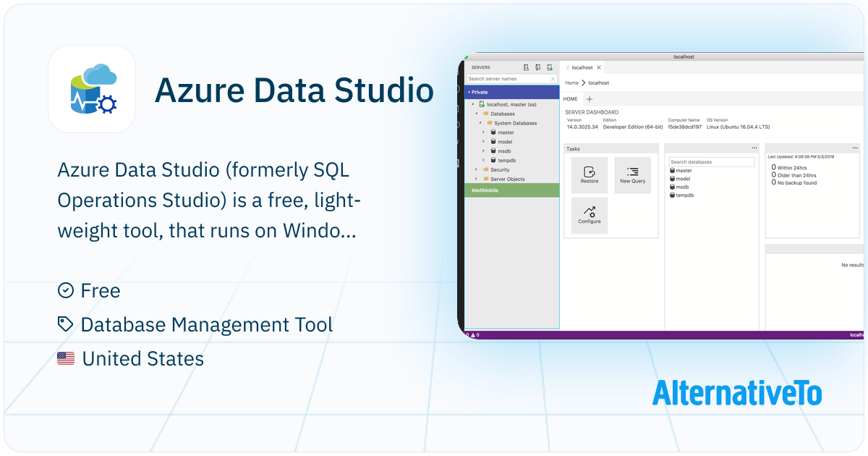
Task: Close the localhost tab with its X
Action: (x=599, y=67)
